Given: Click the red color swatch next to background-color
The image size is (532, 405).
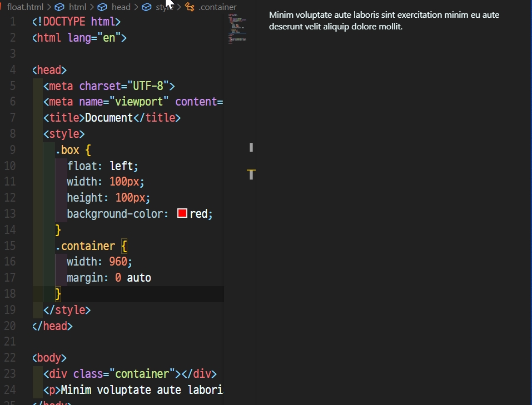Looking at the screenshot, I should (x=181, y=213).
